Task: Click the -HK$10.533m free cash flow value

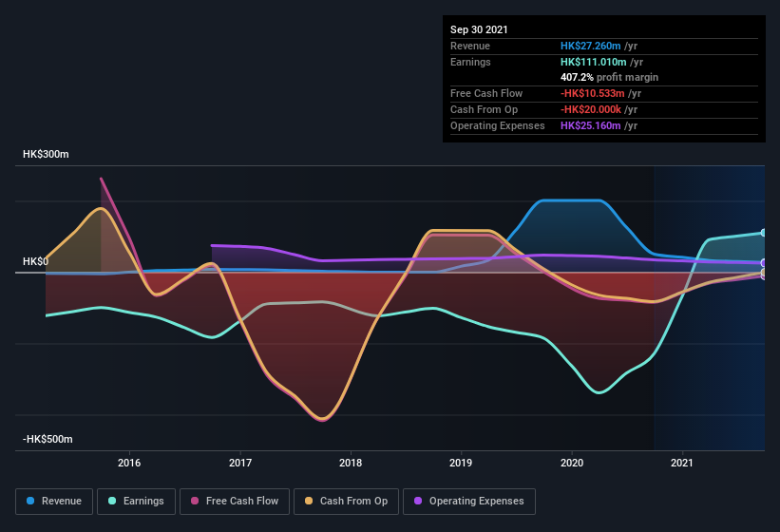Action: 593,93
